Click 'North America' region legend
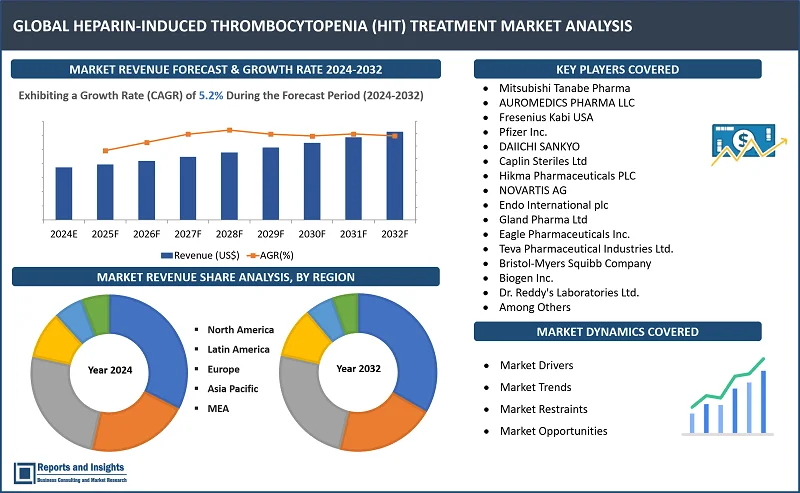This screenshot has width=800, height=493. [x=240, y=330]
